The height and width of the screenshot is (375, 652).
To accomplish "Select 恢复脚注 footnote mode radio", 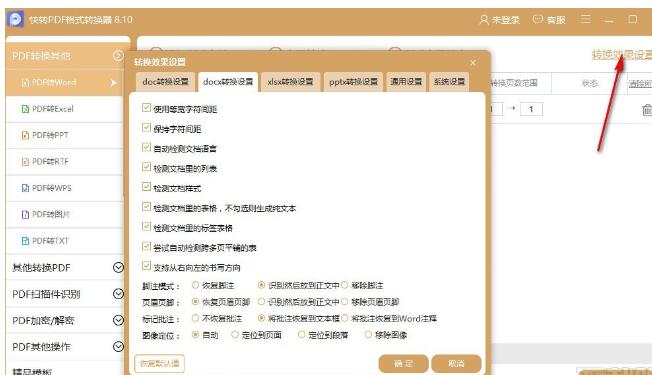I will point(195,285).
